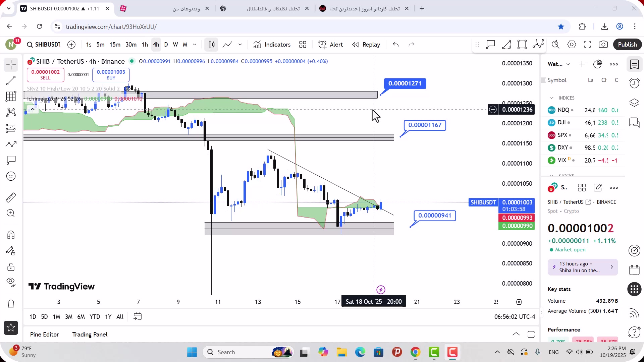
Task: Open the object tree layers panel
Action: pyautogui.click(x=634, y=103)
